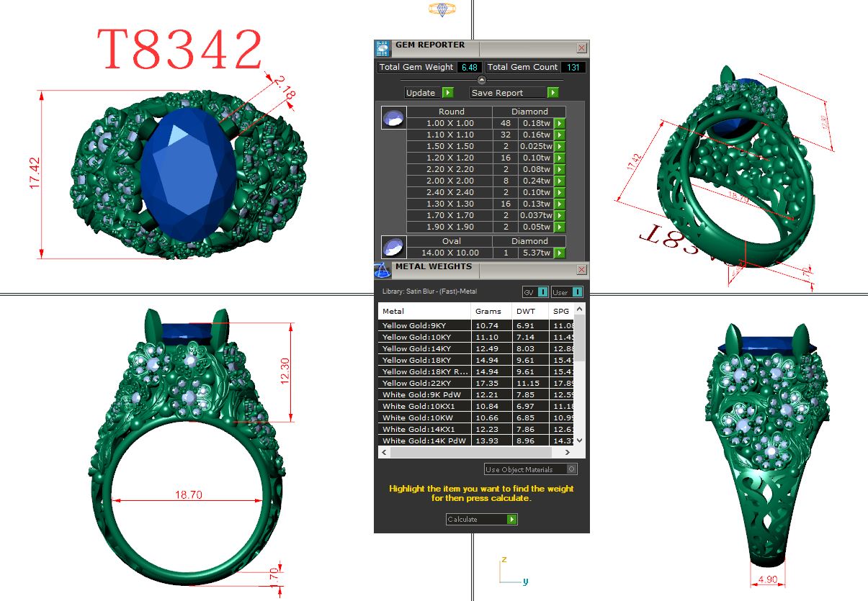
Task: Click green arrow beside 1.00 X 1.00 row
Action: click(x=560, y=124)
